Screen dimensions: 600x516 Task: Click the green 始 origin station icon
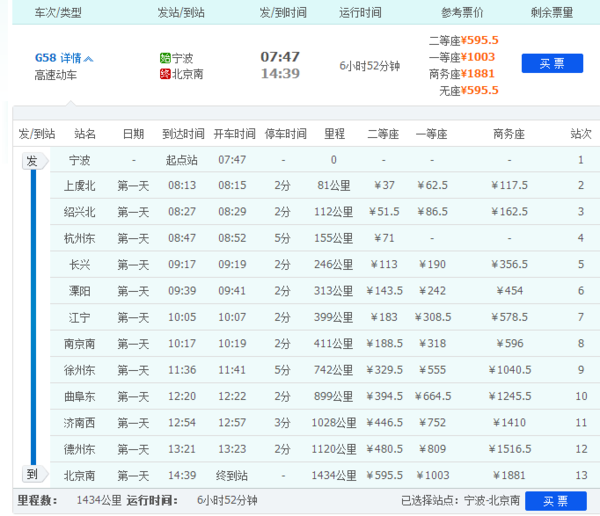[165, 58]
